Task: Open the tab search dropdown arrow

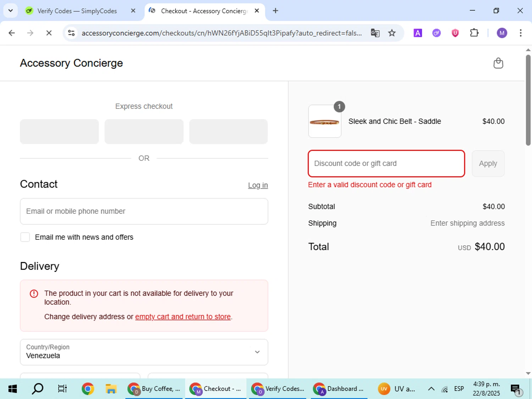Action: (10, 11)
